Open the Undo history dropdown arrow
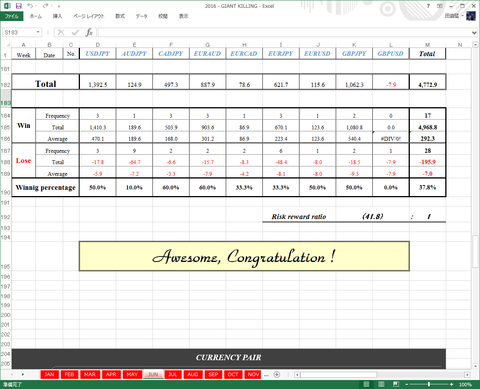 pos(36,6)
